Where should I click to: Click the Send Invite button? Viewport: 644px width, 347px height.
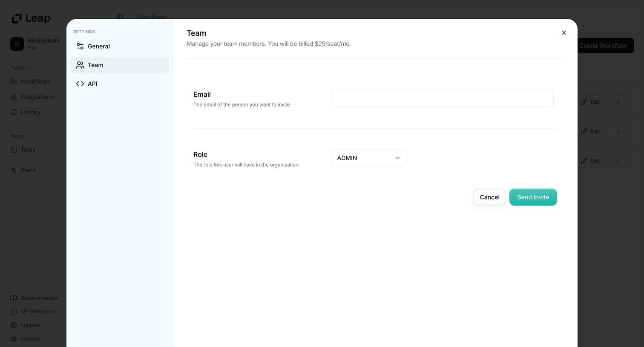533,197
